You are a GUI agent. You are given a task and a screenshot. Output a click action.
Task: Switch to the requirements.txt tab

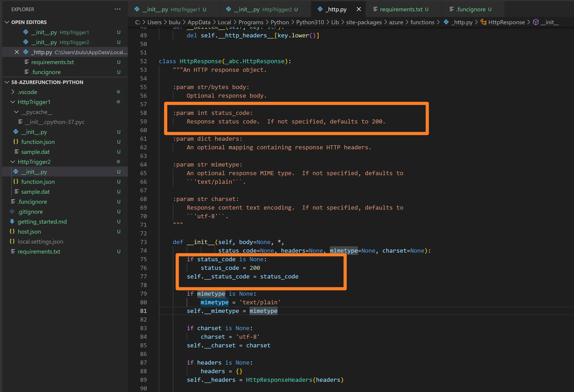pos(401,9)
